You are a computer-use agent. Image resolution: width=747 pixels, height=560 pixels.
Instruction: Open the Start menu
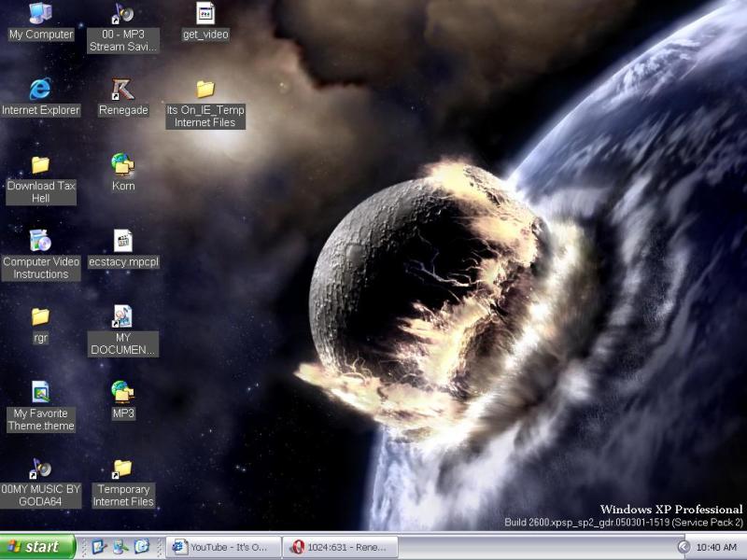[37, 547]
